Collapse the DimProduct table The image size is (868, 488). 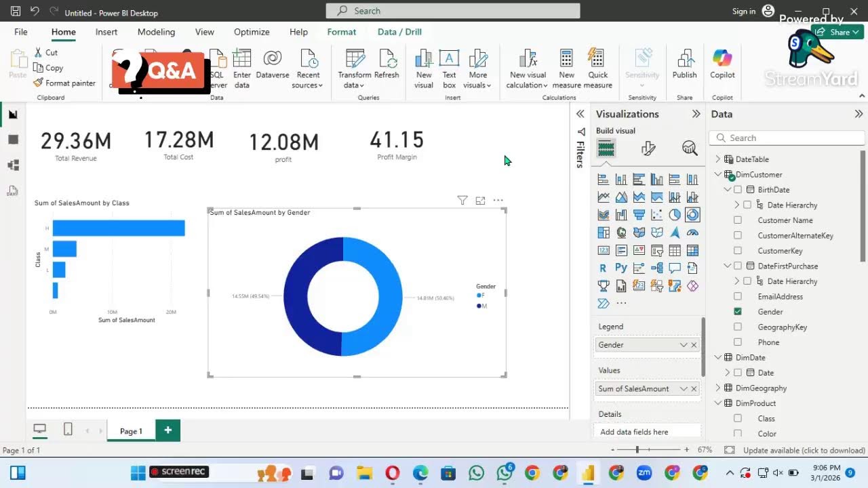[x=718, y=403]
